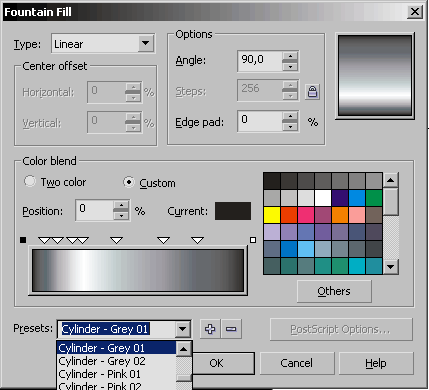Pick the white swatch in palette
429x390 pixels.
(x=323, y=198)
